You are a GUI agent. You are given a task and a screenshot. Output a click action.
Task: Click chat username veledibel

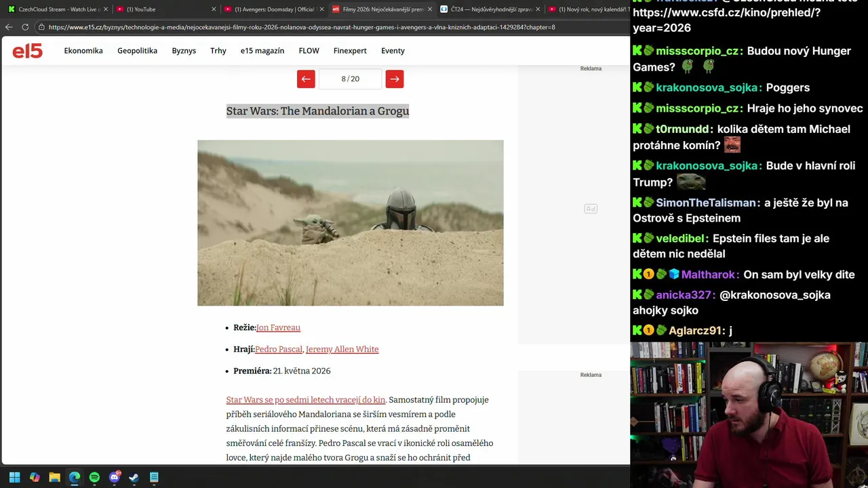pos(682,239)
